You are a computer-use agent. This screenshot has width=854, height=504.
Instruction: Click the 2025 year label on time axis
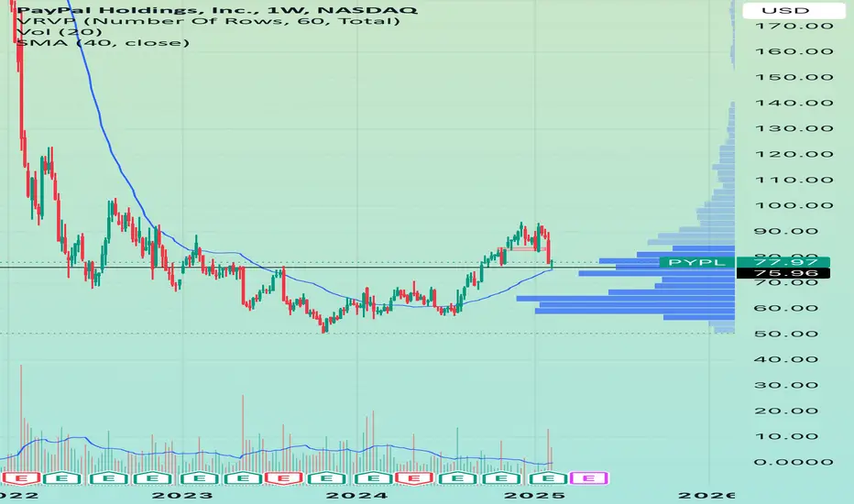(534, 495)
